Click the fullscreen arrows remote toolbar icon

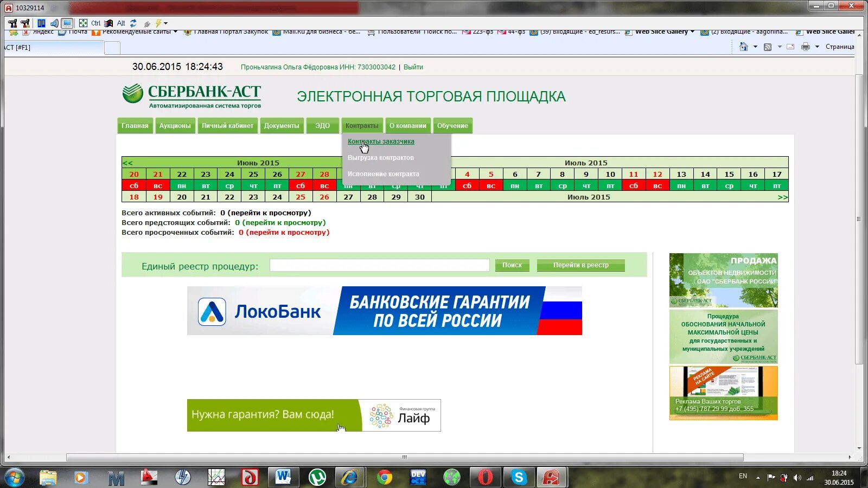pos(83,23)
